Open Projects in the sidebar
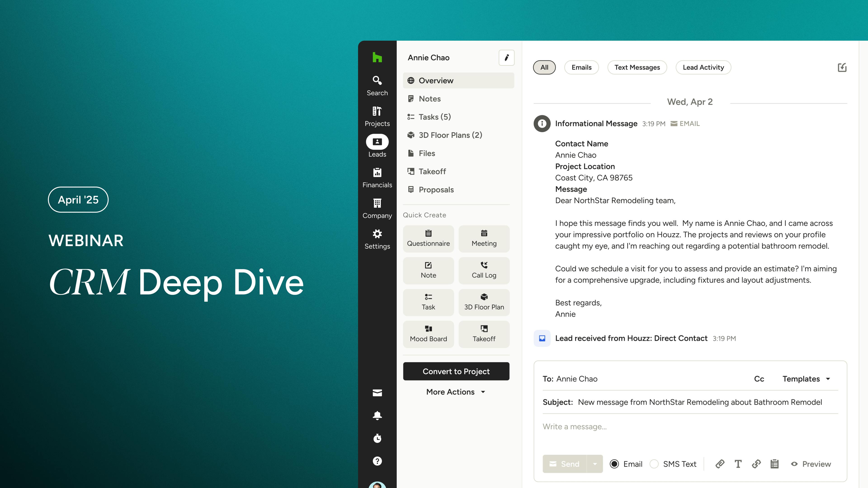 click(377, 117)
